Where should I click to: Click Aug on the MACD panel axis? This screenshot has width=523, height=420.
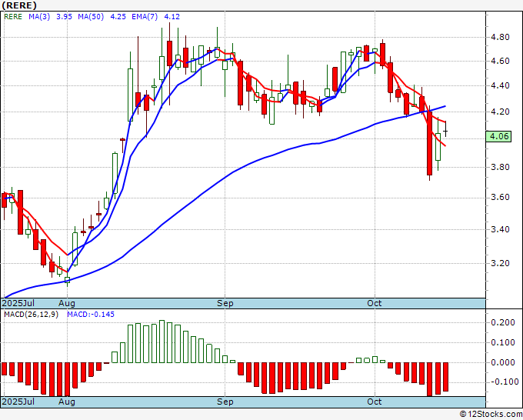pyautogui.click(x=67, y=402)
